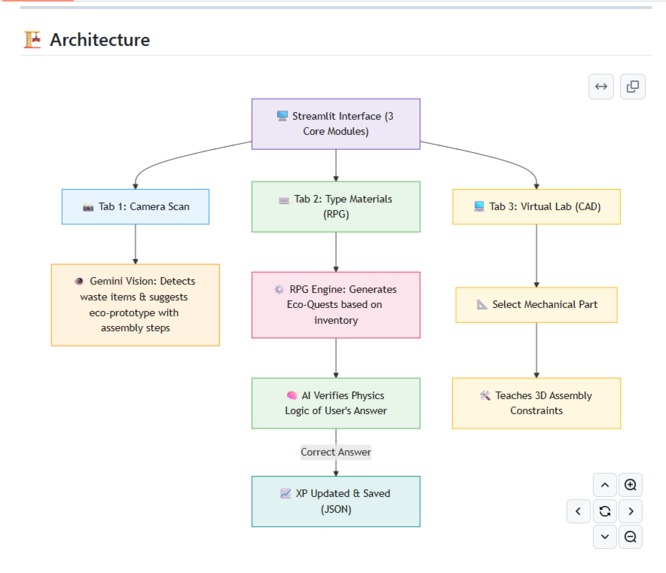The height and width of the screenshot is (573, 666).
Task: Click the keyboard icon in Tab 2 node
Action: 284,200
